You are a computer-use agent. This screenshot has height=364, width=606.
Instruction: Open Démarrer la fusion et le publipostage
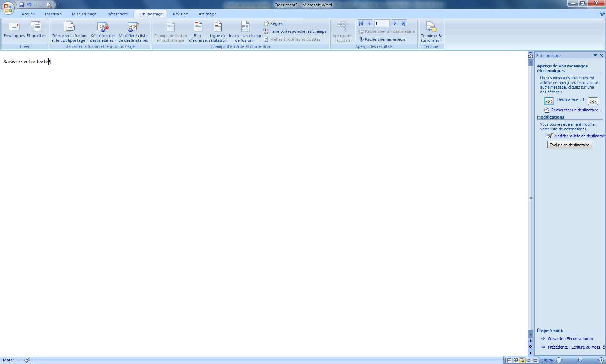[x=69, y=32]
